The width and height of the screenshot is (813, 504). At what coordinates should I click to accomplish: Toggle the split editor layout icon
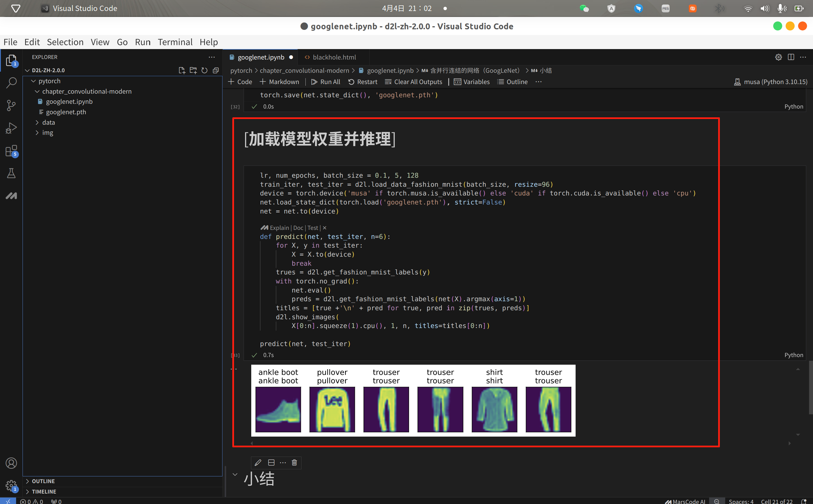point(791,57)
